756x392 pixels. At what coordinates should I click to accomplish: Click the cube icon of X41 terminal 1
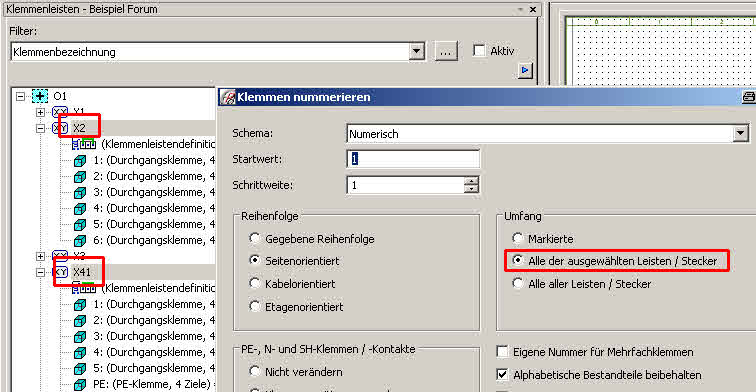(80, 305)
